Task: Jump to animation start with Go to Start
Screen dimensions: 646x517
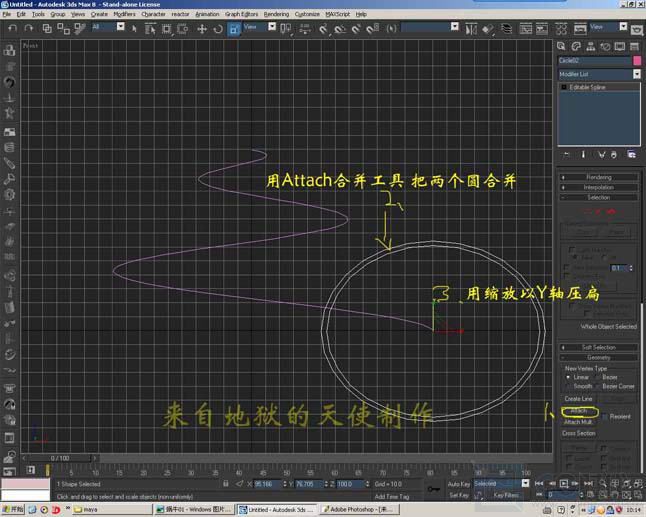Action: pyautogui.click(x=539, y=483)
